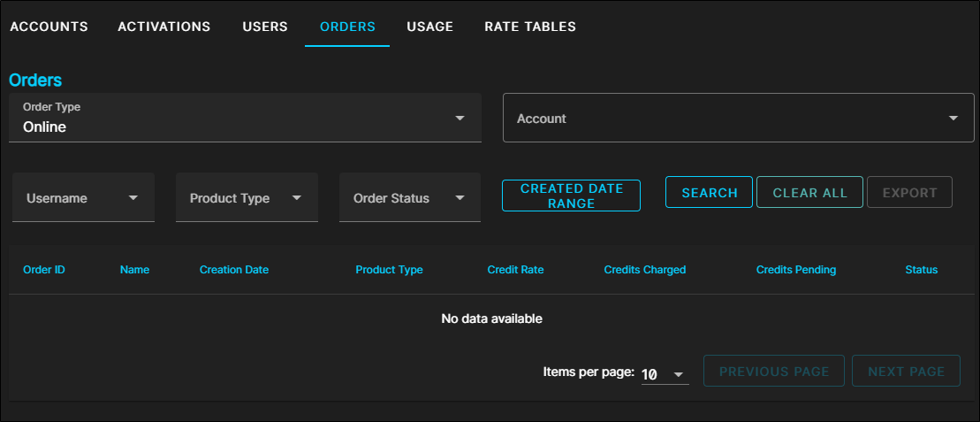Go to the Users tab
980x422 pixels.
pos(265,27)
